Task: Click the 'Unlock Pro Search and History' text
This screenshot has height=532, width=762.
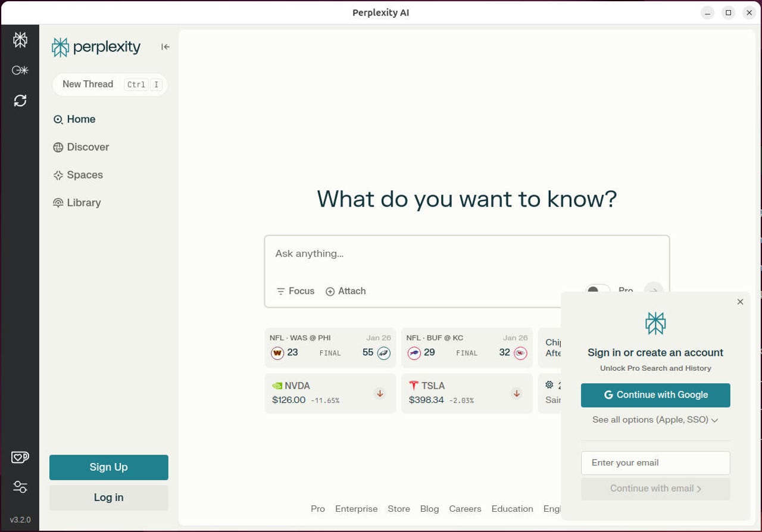Action: (x=655, y=368)
